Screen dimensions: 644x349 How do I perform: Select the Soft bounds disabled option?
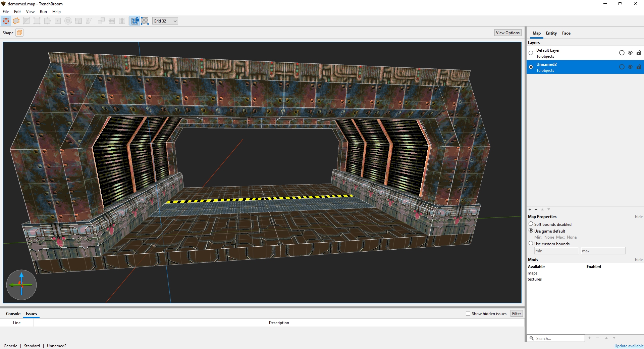tap(531, 224)
